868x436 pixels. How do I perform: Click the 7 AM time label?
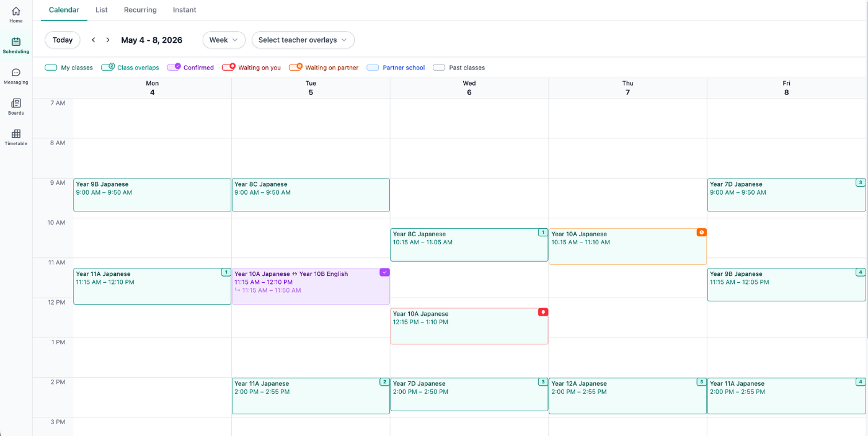[58, 103]
